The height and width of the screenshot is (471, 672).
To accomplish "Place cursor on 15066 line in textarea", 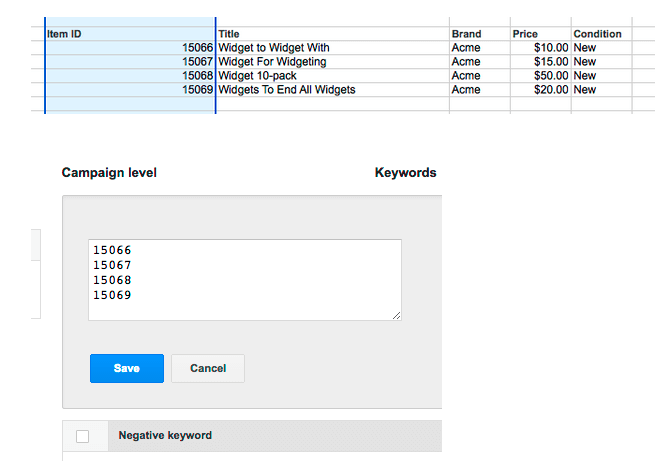I will click(x=112, y=250).
